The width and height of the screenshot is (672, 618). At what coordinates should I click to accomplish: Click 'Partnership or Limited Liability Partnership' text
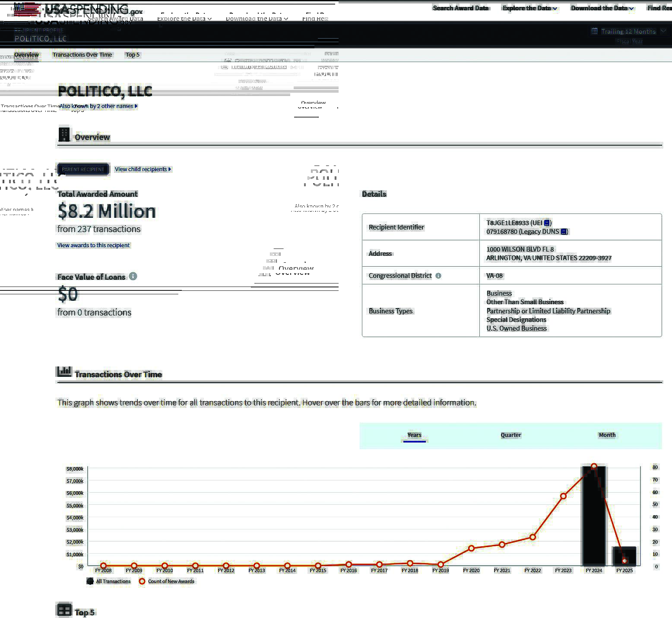click(548, 311)
